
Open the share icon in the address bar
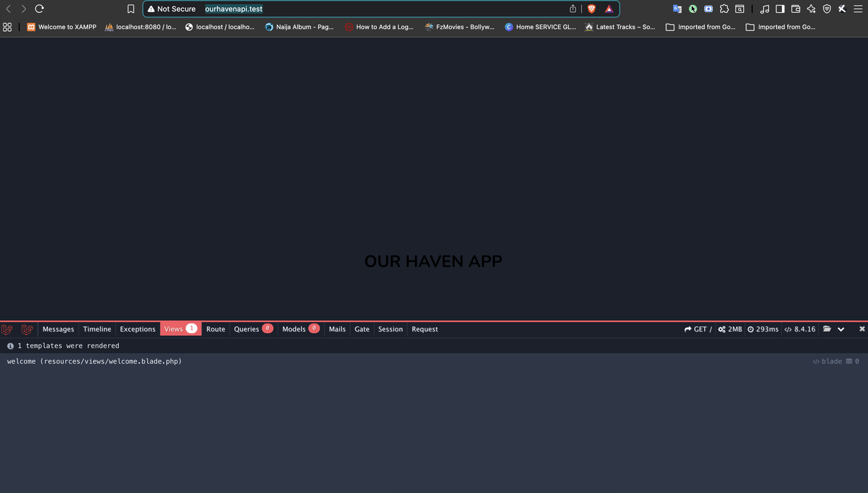coord(573,9)
